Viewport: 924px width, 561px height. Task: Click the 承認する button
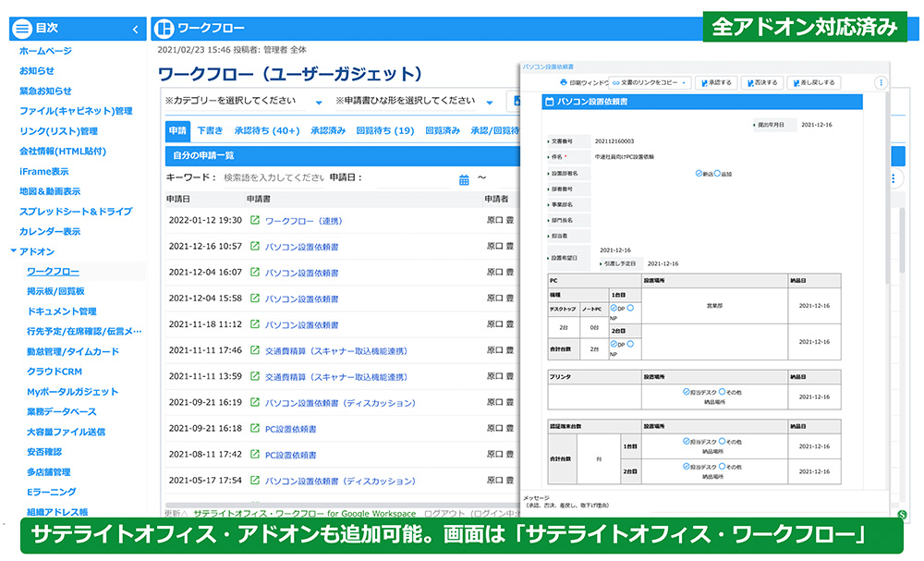(x=716, y=83)
